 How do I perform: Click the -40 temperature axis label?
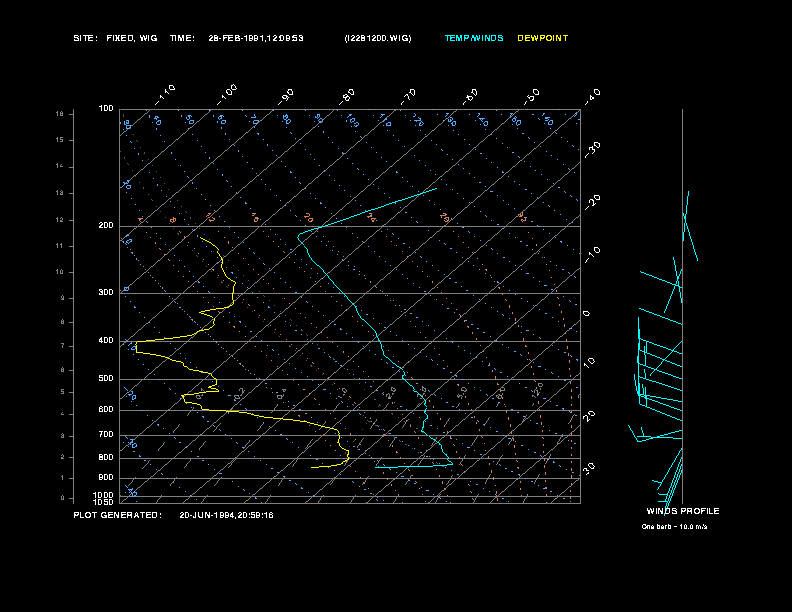tap(592, 97)
